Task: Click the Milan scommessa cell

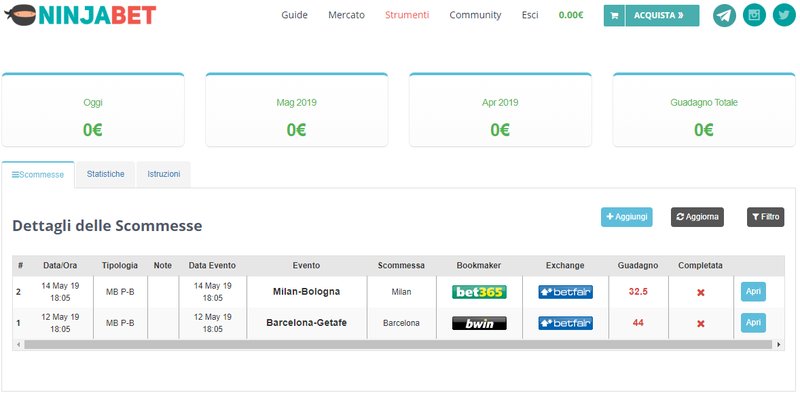Action: [401, 292]
